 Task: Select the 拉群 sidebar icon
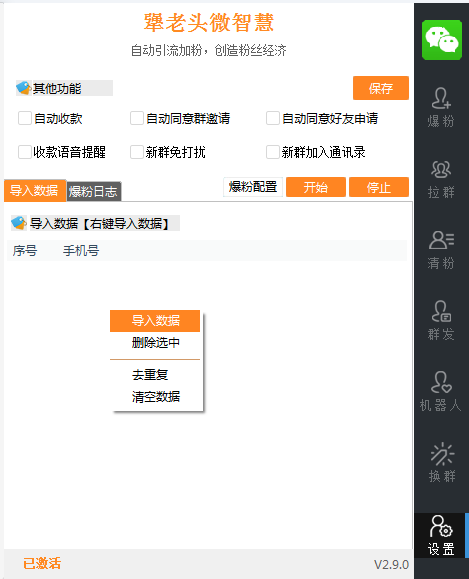click(x=441, y=179)
